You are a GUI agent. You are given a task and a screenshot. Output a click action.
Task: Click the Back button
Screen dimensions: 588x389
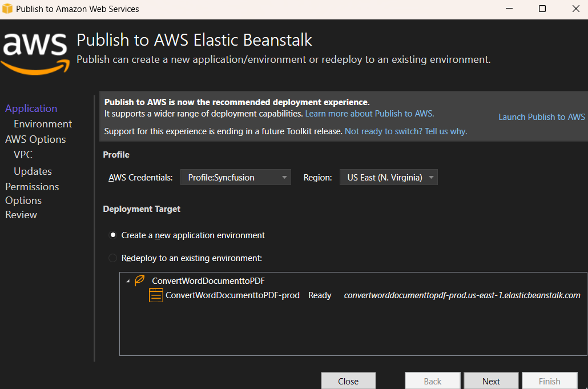pos(432,381)
